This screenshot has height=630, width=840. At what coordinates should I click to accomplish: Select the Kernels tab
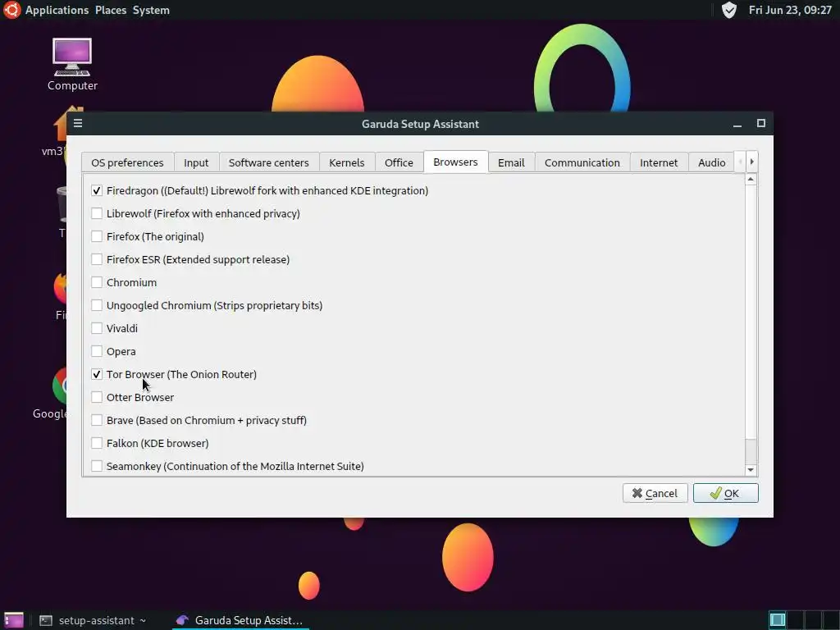pyautogui.click(x=347, y=162)
